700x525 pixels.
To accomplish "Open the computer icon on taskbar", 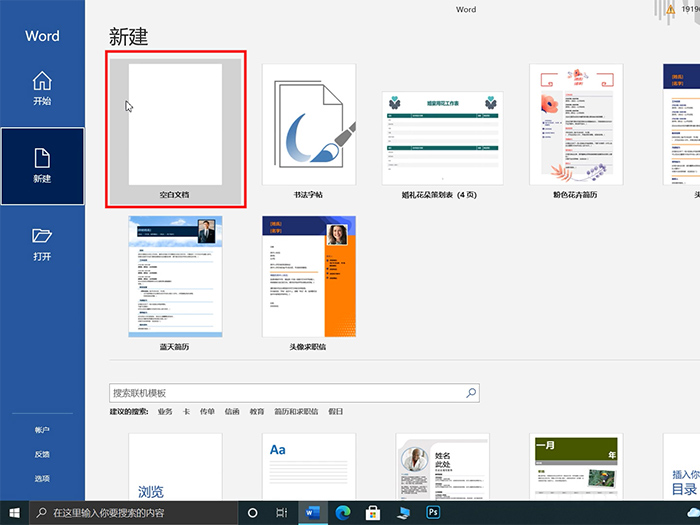I will 403,512.
